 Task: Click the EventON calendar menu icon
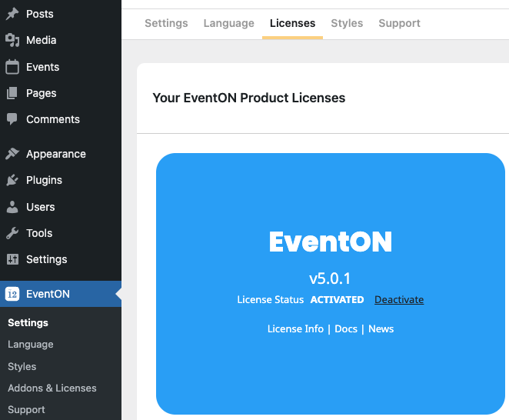pyautogui.click(x=12, y=294)
